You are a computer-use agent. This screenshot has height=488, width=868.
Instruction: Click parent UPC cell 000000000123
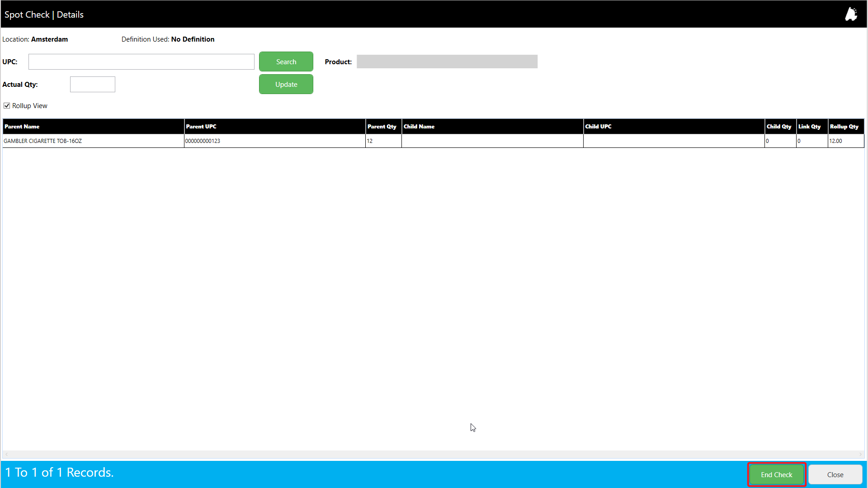pos(275,141)
